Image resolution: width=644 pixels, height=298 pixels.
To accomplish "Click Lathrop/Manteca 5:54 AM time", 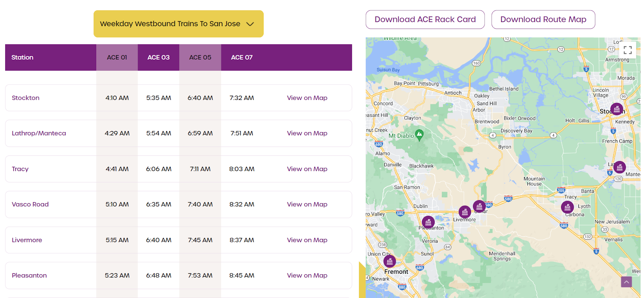I will (x=159, y=133).
